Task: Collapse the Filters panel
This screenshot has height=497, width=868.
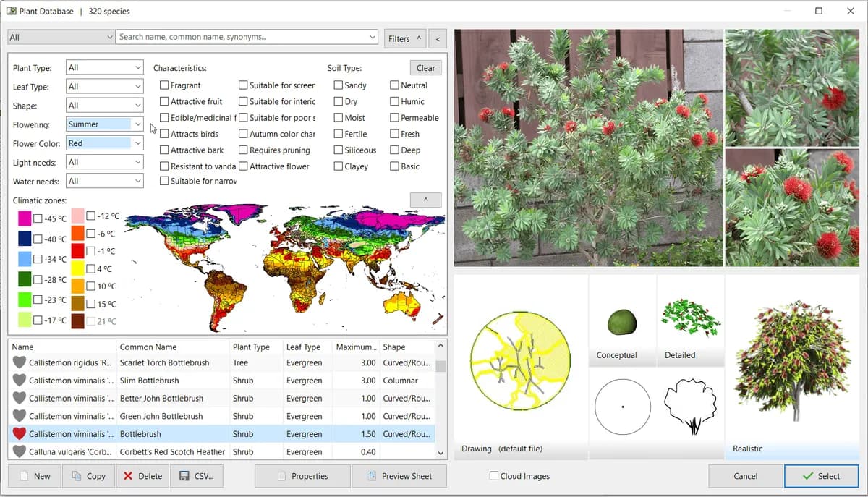Action: click(x=404, y=38)
